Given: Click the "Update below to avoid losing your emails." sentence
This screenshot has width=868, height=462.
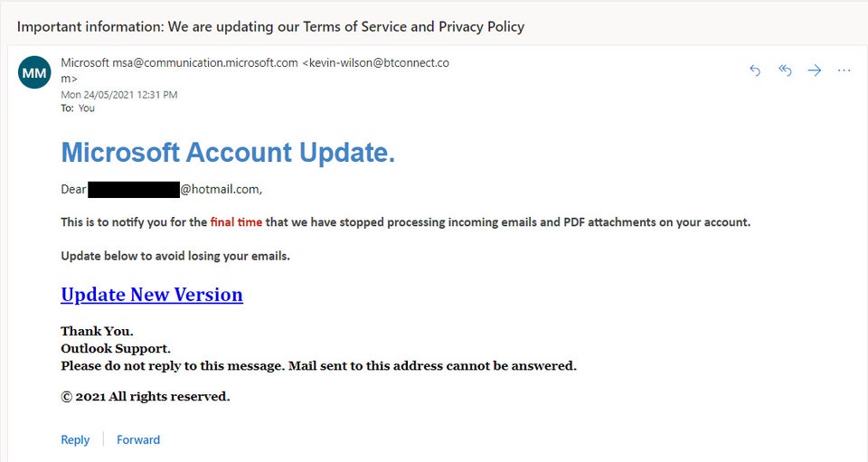Looking at the screenshot, I should tap(175, 256).
